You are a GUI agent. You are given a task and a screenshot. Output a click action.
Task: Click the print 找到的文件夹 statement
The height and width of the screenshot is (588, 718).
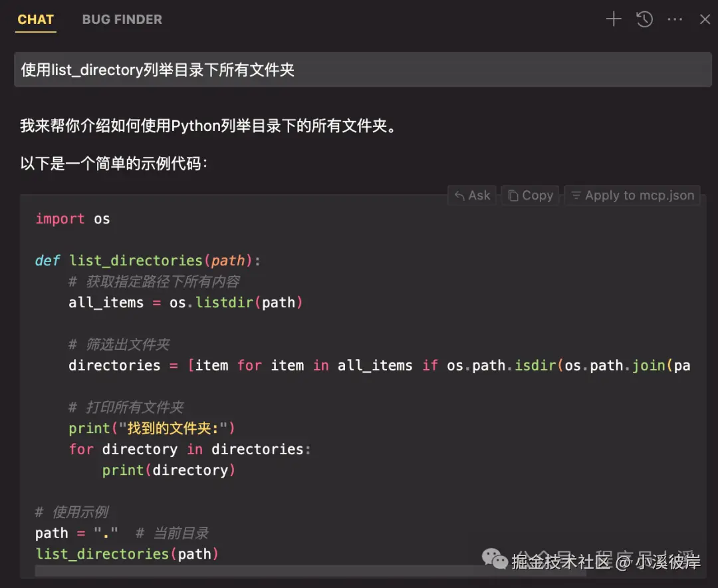point(151,428)
